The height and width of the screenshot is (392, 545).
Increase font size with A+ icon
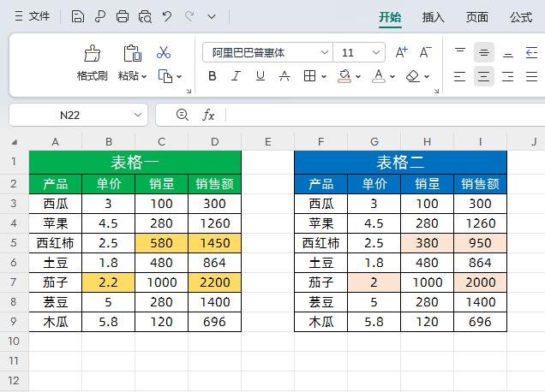coord(401,52)
